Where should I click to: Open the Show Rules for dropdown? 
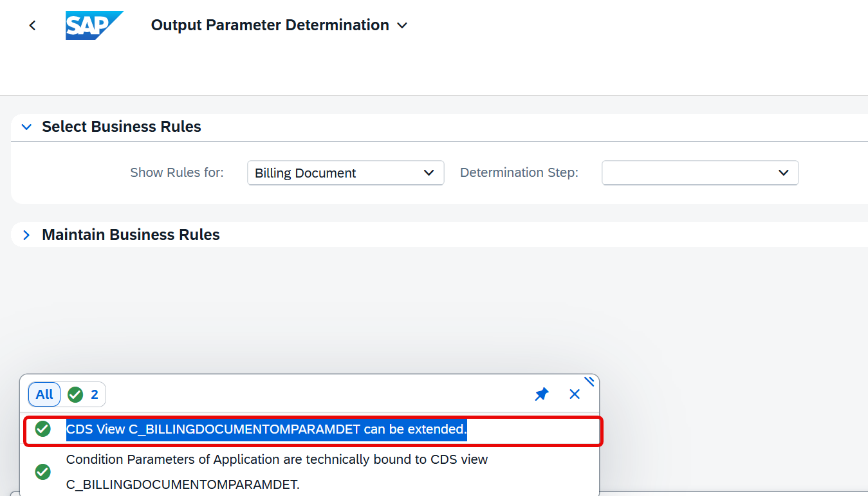click(429, 173)
